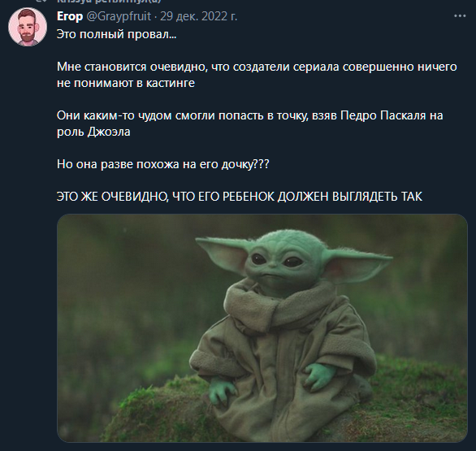Open the three-dot More menu on the tweet

point(460,16)
